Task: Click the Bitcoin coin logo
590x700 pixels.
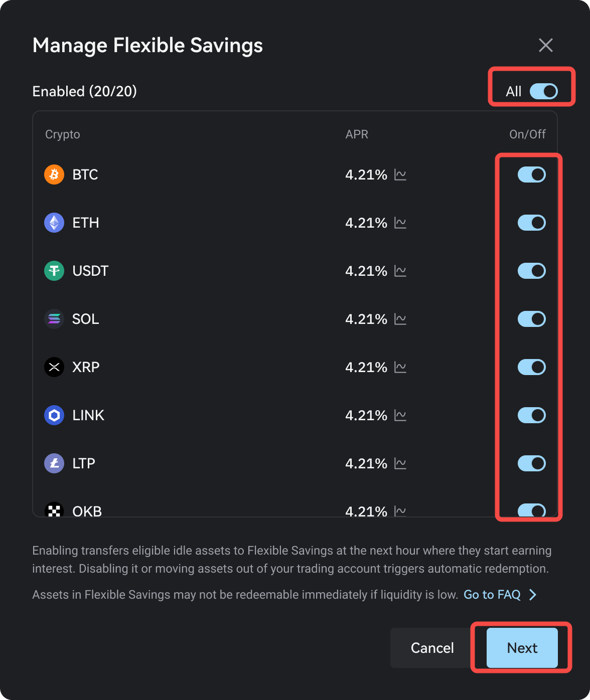Action: tap(54, 174)
